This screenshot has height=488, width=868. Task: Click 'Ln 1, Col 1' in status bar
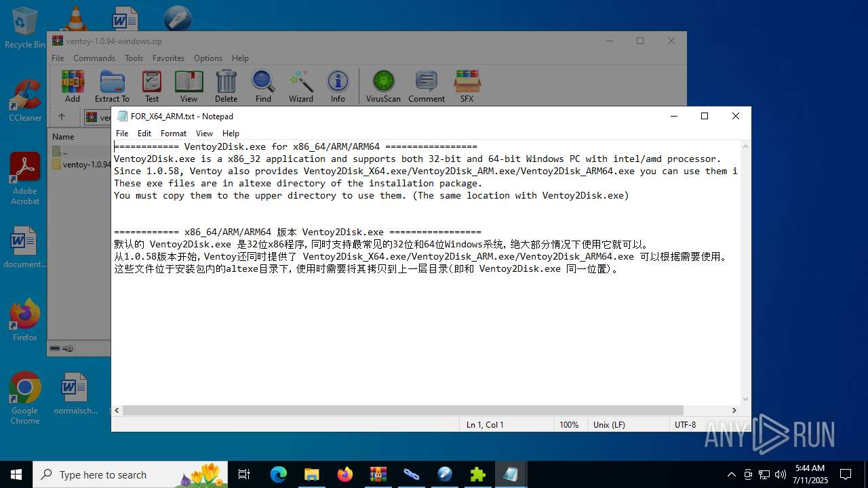point(485,424)
